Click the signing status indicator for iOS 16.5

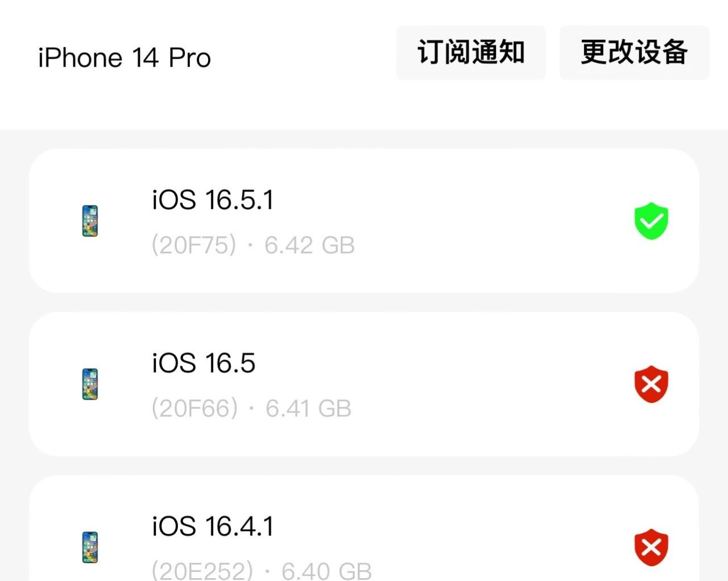coord(651,384)
